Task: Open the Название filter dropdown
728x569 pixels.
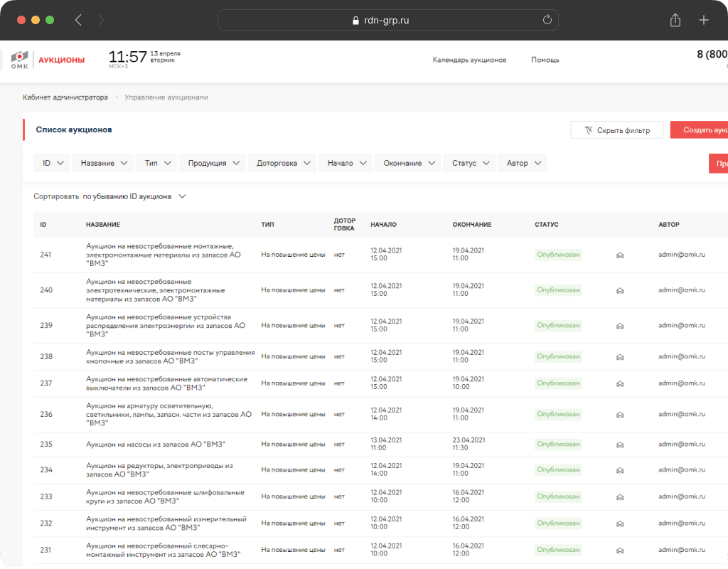Action: 105,163
